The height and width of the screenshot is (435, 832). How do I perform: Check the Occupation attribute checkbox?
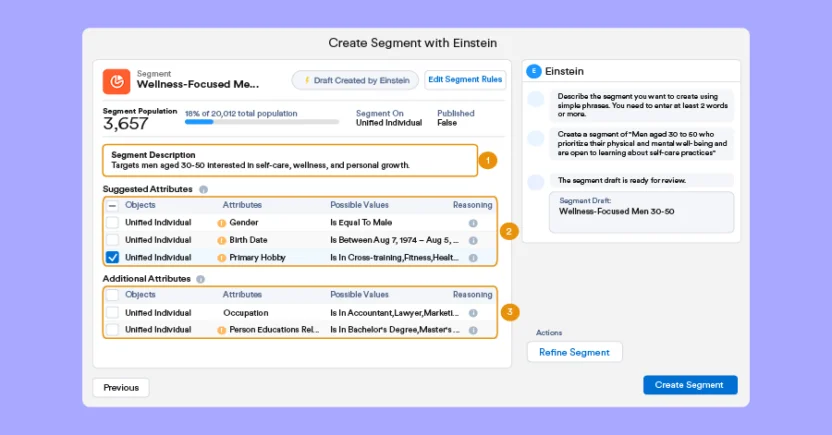point(112,312)
